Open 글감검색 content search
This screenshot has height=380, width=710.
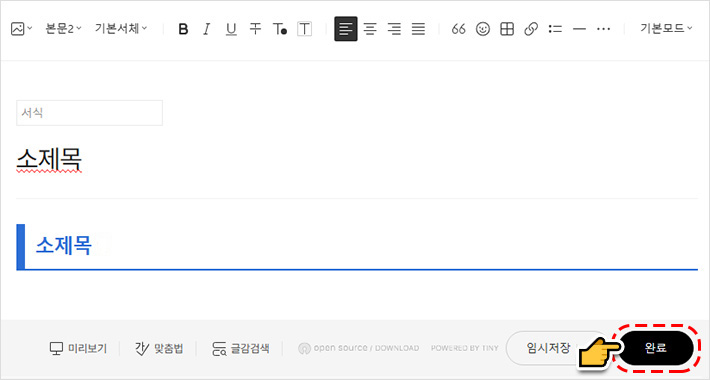tap(241, 348)
